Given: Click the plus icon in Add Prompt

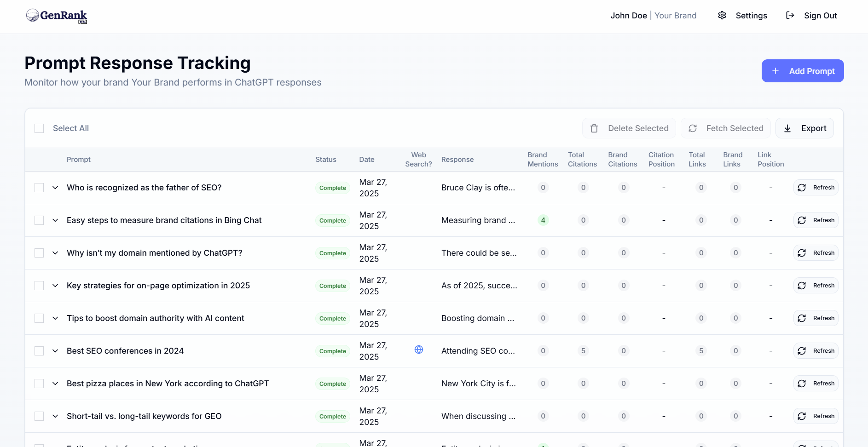Looking at the screenshot, I should coord(775,71).
